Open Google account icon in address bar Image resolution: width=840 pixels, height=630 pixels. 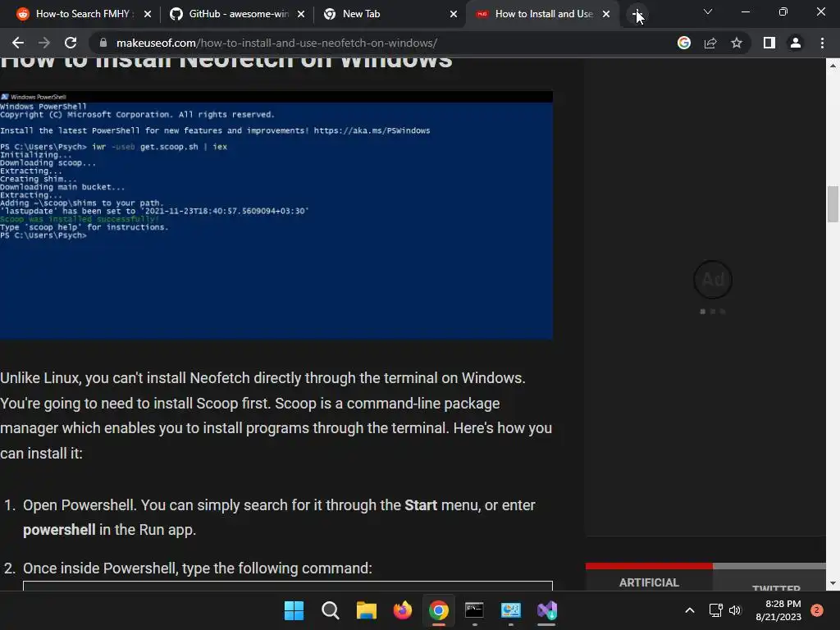point(684,43)
